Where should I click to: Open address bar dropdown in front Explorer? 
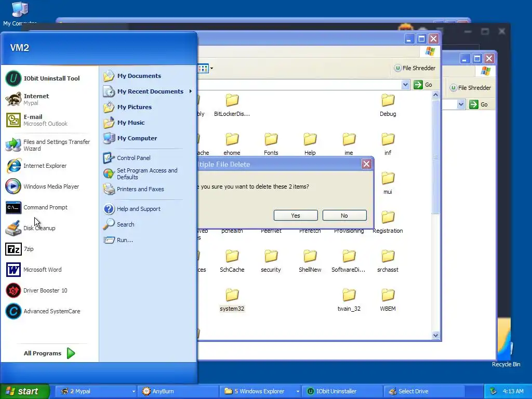click(405, 85)
